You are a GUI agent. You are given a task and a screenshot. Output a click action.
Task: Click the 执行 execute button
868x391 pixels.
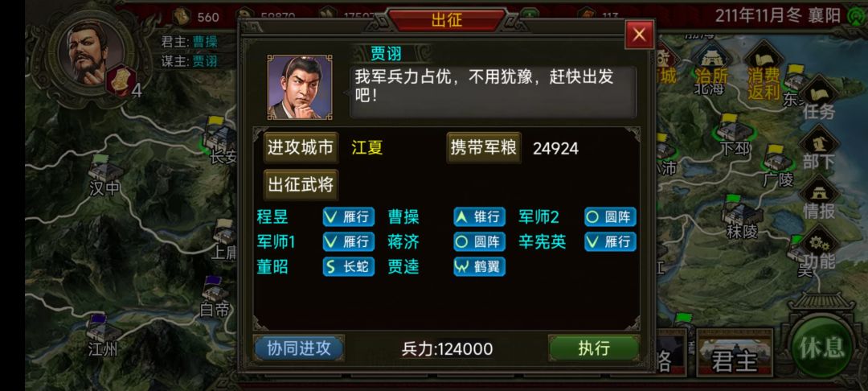point(594,348)
